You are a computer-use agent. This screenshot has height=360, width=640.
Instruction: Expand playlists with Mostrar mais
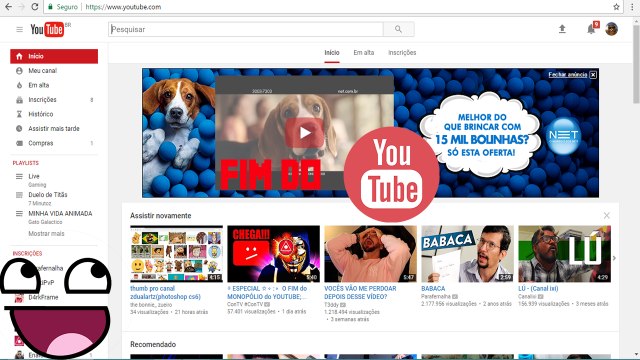[x=46, y=233]
